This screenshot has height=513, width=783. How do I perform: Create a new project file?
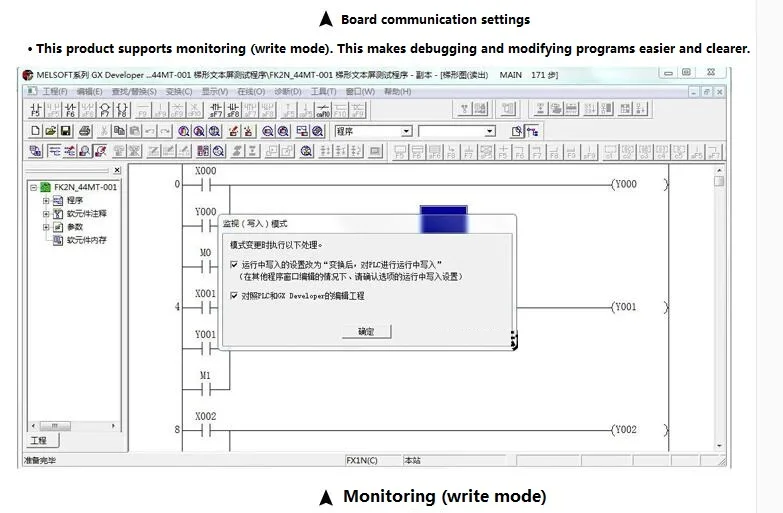pos(35,131)
